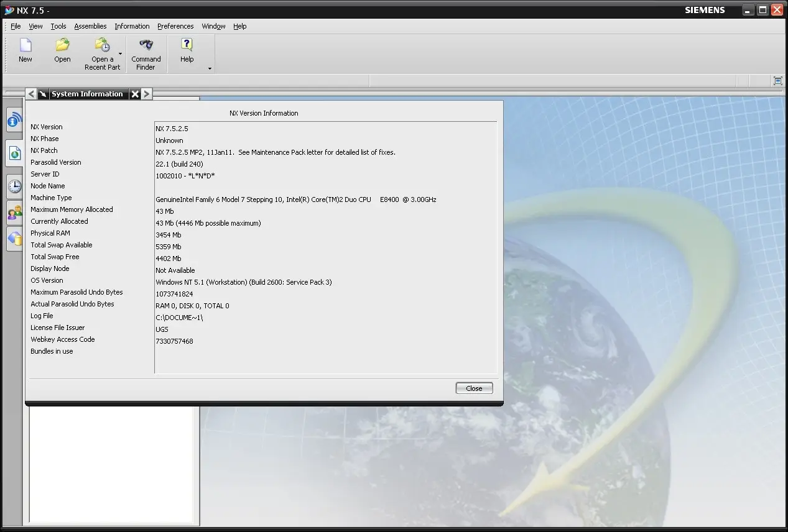The height and width of the screenshot is (532, 788).
Task: Click the Log File label
Action: 42,316
